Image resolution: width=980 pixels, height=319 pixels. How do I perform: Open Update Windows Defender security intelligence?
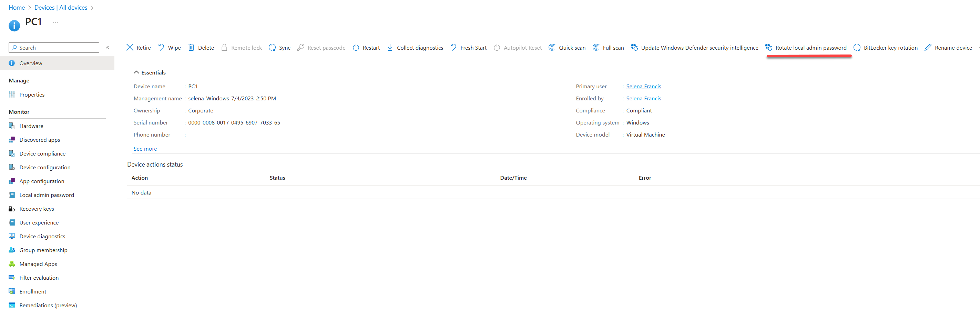(695, 47)
